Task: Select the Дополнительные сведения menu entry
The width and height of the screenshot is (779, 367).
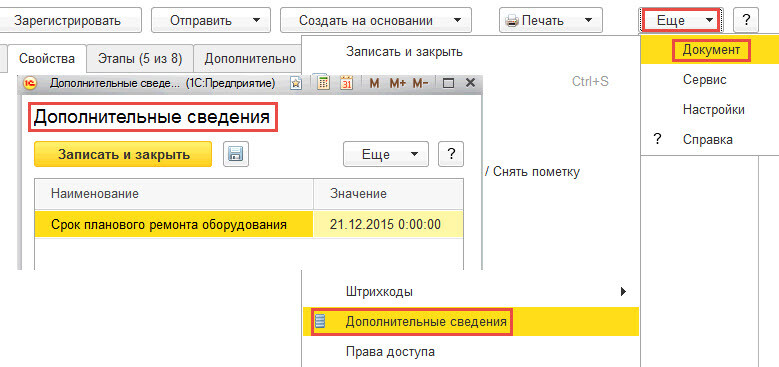Action: point(470,322)
